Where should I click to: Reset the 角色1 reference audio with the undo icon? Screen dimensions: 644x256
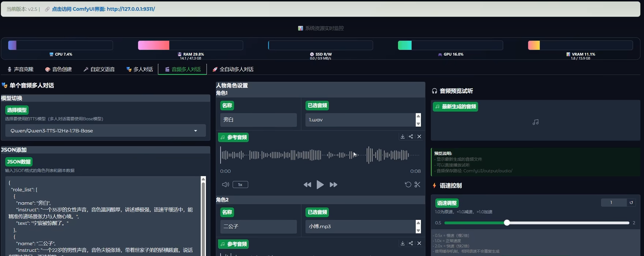(408, 184)
